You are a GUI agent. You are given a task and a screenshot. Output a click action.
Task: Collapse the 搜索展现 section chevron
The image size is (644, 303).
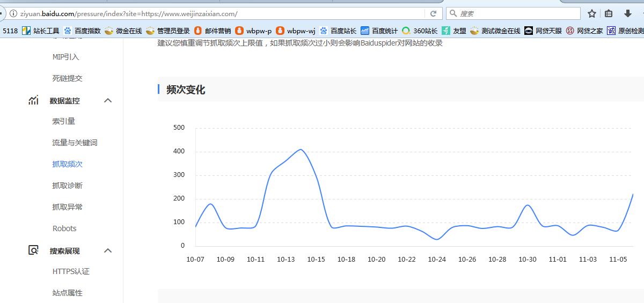point(108,250)
